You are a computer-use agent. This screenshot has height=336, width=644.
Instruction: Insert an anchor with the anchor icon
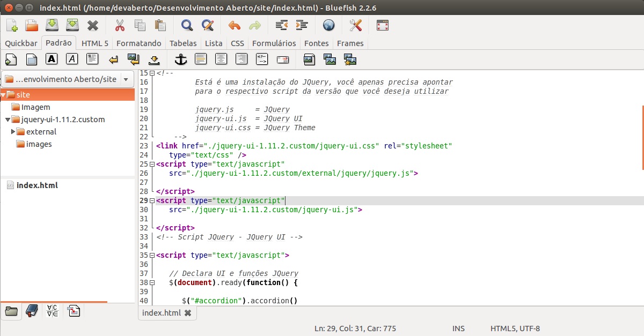click(181, 59)
